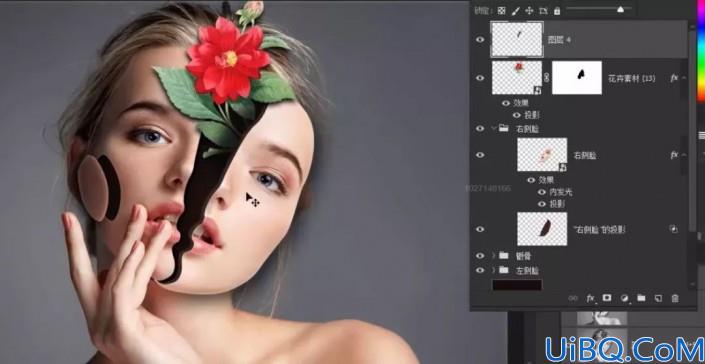Click dark color swatch at bottom of layer list
This screenshot has height=364, width=705.
click(518, 285)
